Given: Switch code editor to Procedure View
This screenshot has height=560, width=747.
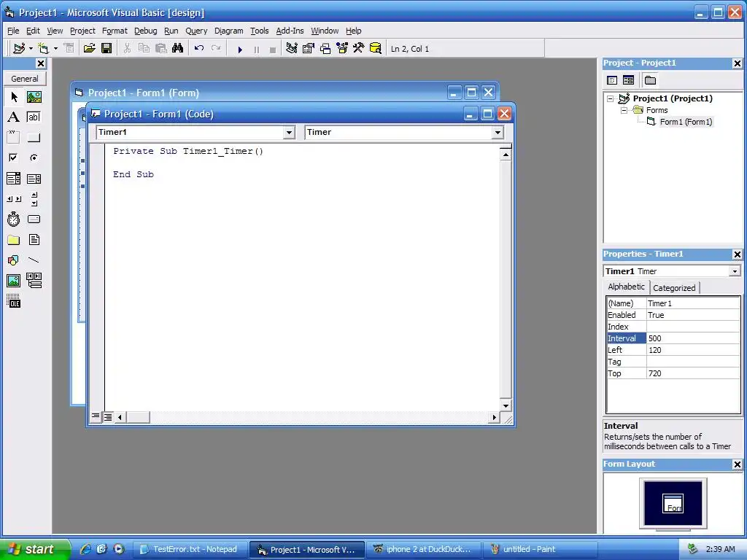Looking at the screenshot, I should pyautogui.click(x=96, y=416).
